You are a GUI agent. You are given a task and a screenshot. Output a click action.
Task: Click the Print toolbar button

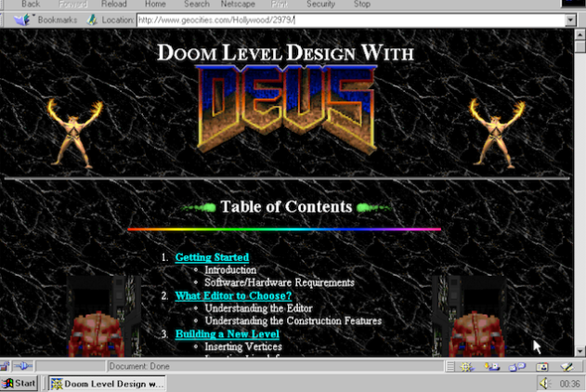coord(280,4)
